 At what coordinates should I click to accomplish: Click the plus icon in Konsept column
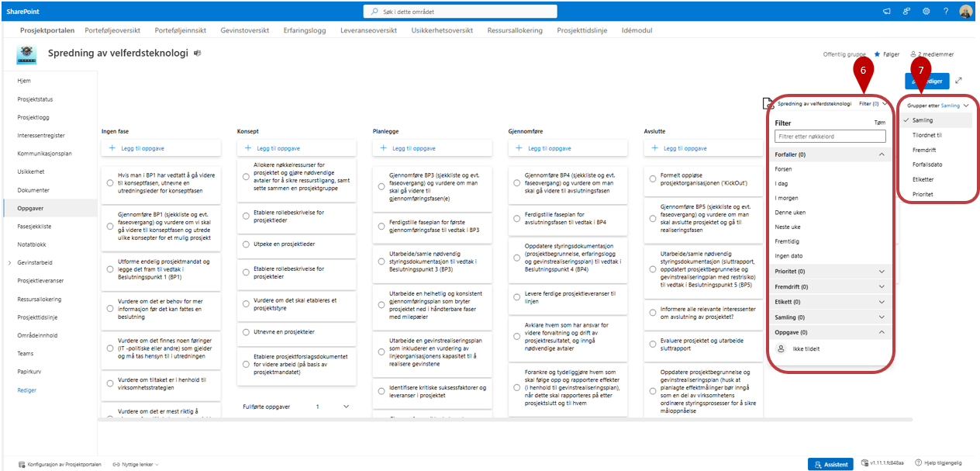[x=249, y=148]
